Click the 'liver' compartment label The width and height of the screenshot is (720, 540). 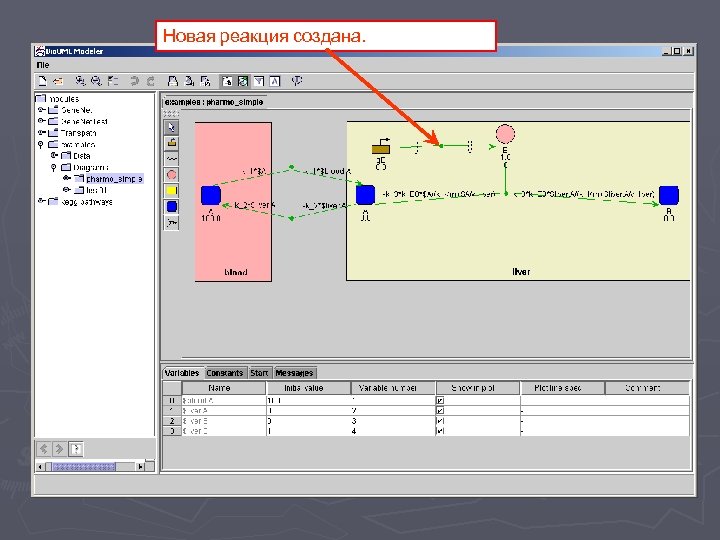(x=521, y=272)
